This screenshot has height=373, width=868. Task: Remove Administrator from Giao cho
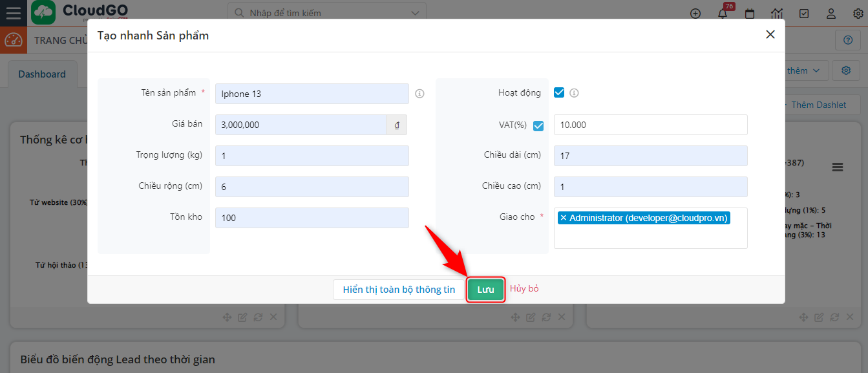point(563,218)
